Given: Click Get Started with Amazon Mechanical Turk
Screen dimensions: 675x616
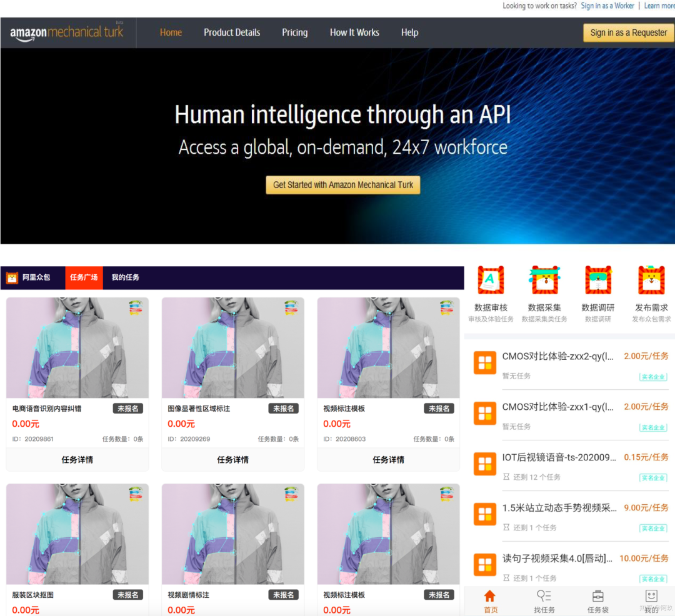Looking at the screenshot, I should [343, 185].
